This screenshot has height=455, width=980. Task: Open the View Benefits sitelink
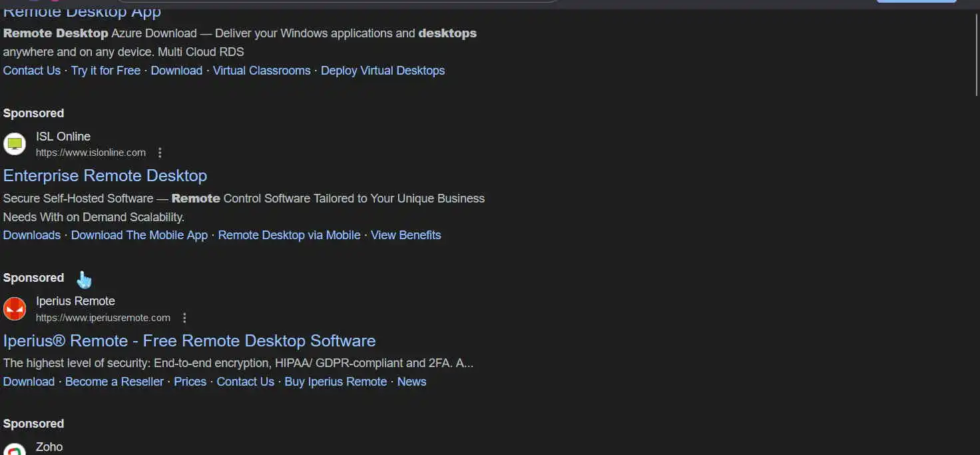pos(406,235)
